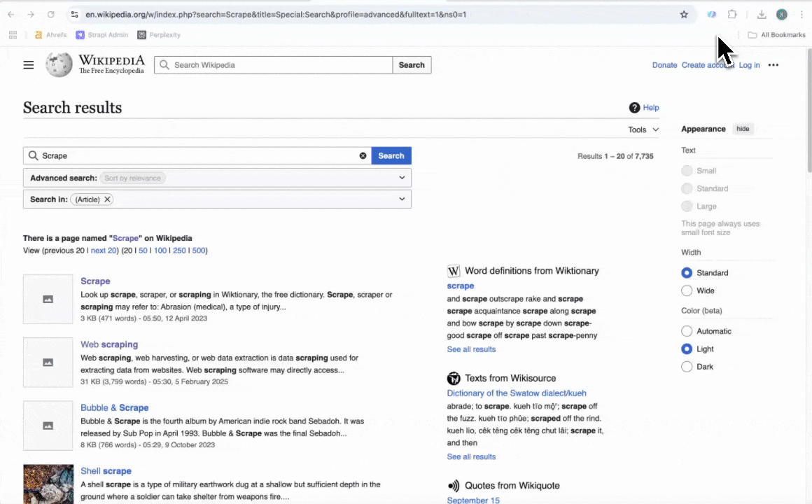The image size is (812, 504).
Task: Click the Scrape search query field
Action: (x=199, y=155)
